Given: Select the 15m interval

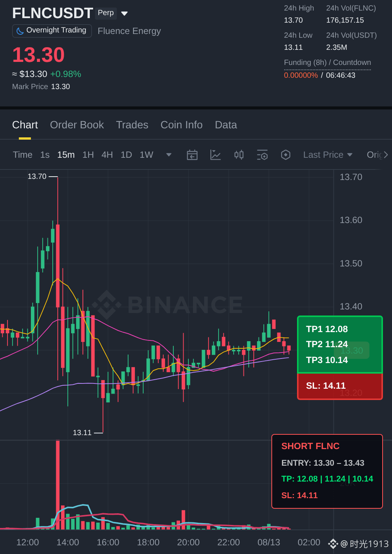Looking at the screenshot, I should [66, 155].
